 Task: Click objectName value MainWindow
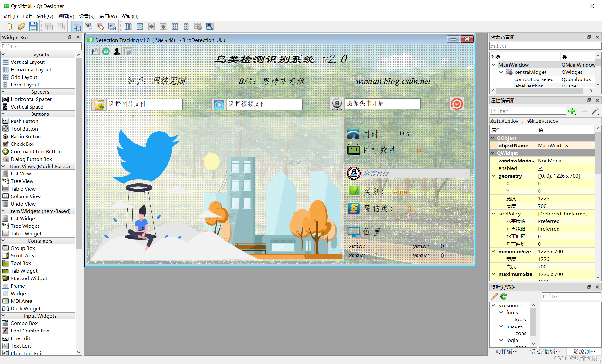(x=566, y=146)
